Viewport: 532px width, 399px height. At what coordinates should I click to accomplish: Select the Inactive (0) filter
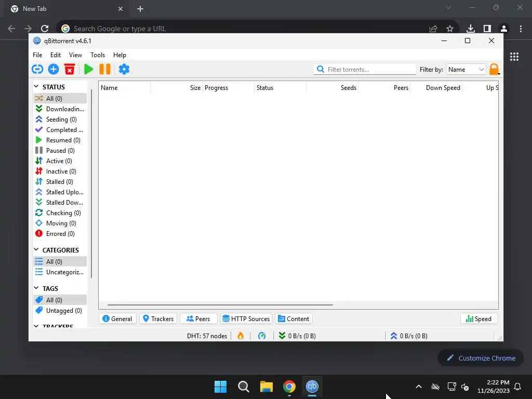pyautogui.click(x=60, y=171)
